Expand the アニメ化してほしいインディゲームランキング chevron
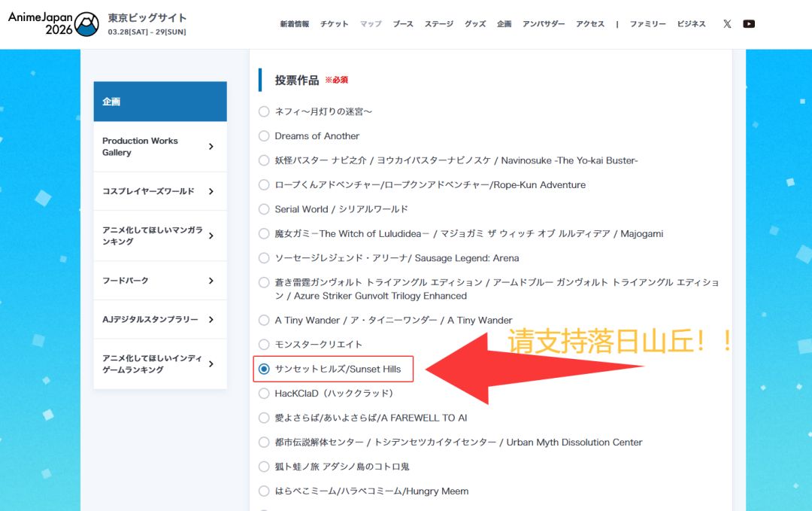This screenshot has height=511, width=812. click(211, 363)
